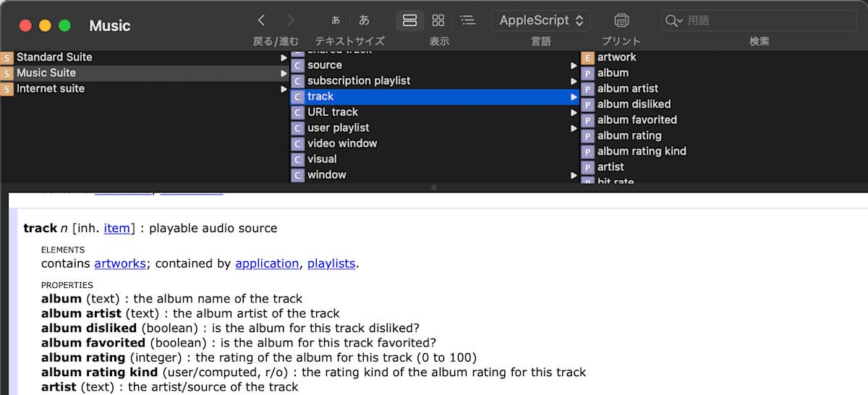Decrease text size with small あ button
This screenshot has width=868, height=395.
click(336, 20)
